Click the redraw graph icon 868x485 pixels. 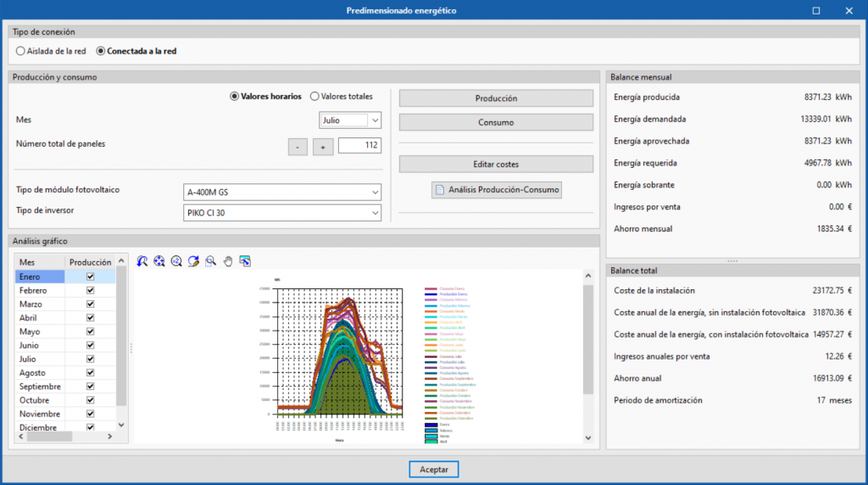click(x=193, y=261)
